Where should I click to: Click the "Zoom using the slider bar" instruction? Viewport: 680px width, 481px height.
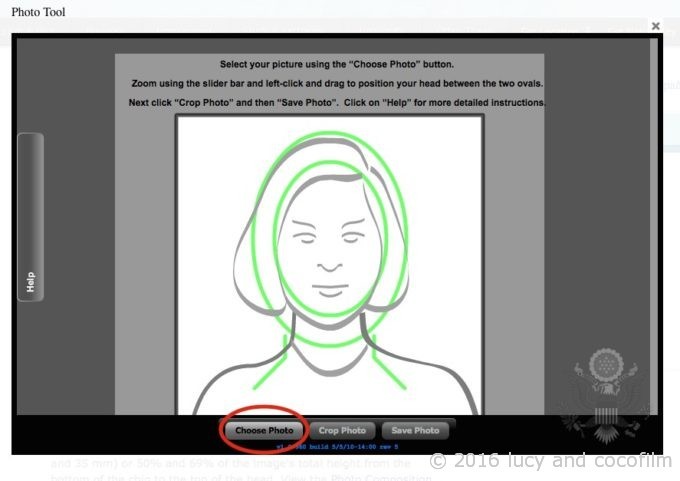point(330,83)
